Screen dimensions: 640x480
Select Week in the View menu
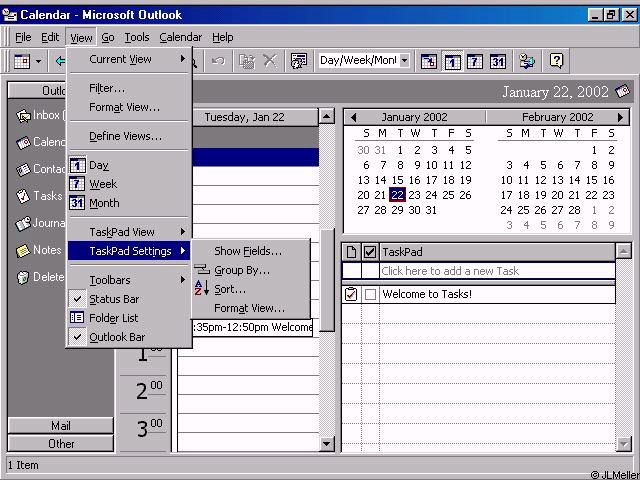coord(129,184)
